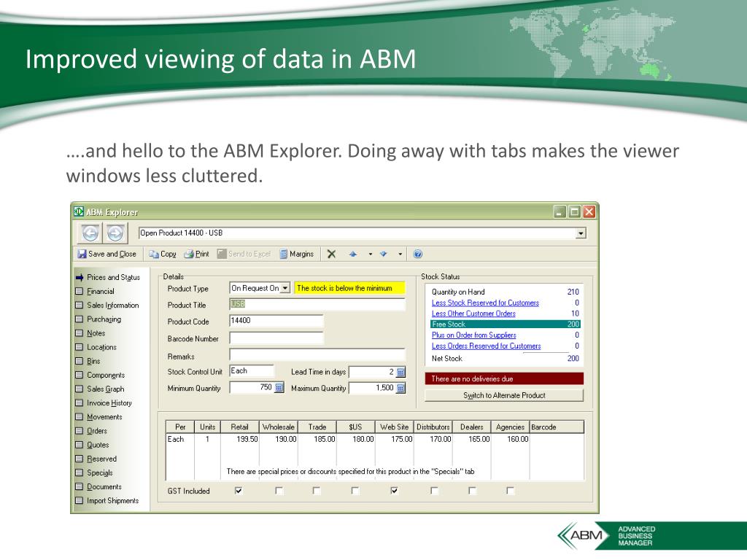Click the Documents sidebar icon
747x560 pixels.
point(79,486)
